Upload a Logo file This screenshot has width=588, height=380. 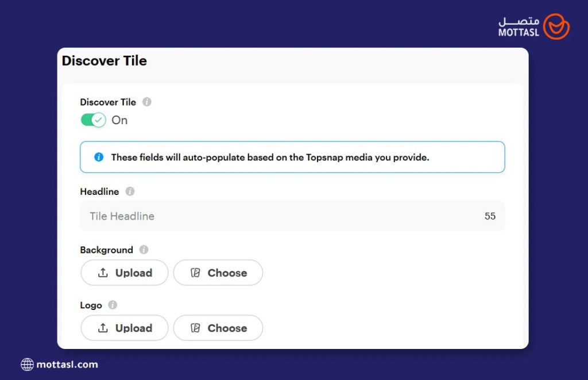click(125, 328)
